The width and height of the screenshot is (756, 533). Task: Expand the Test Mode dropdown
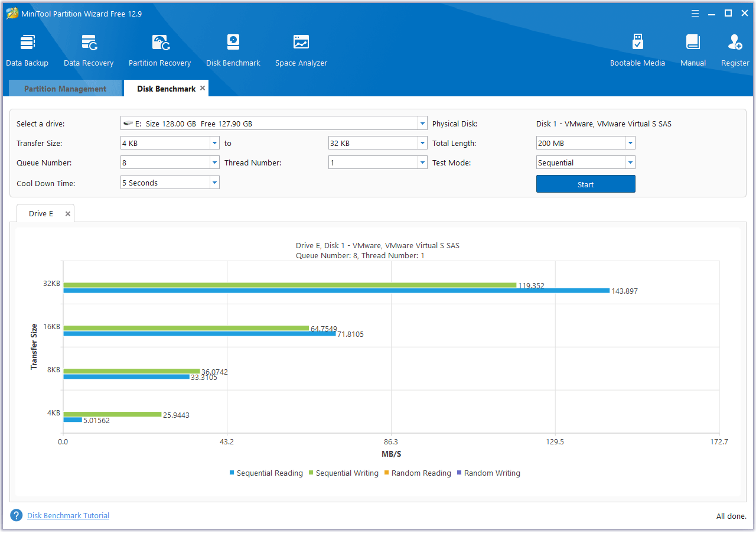point(630,162)
